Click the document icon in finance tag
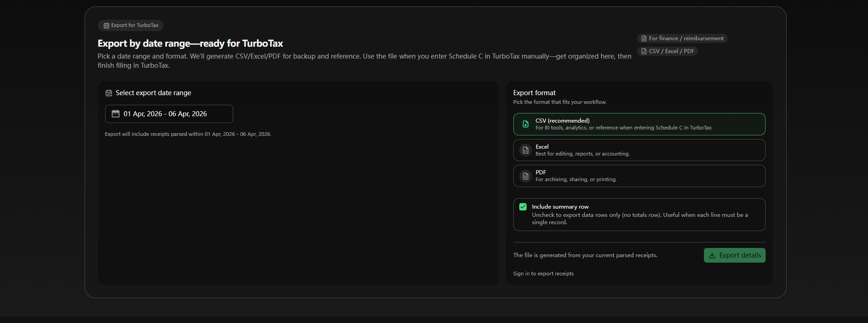This screenshot has height=323, width=868. [644, 38]
